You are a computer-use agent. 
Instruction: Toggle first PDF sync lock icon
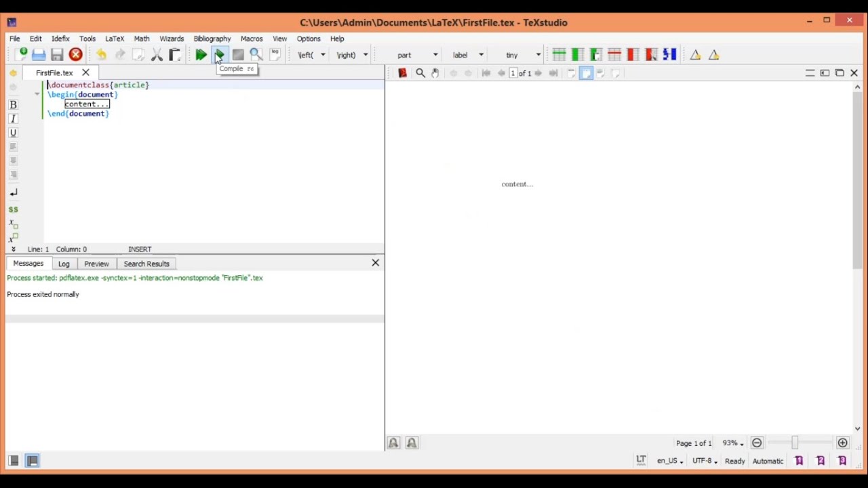tap(393, 443)
